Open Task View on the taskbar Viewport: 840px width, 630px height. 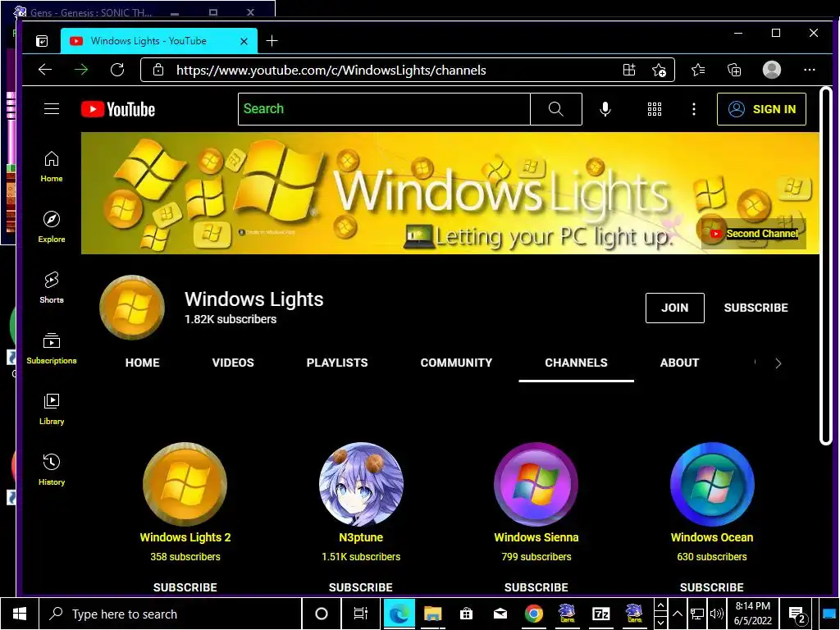point(361,614)
